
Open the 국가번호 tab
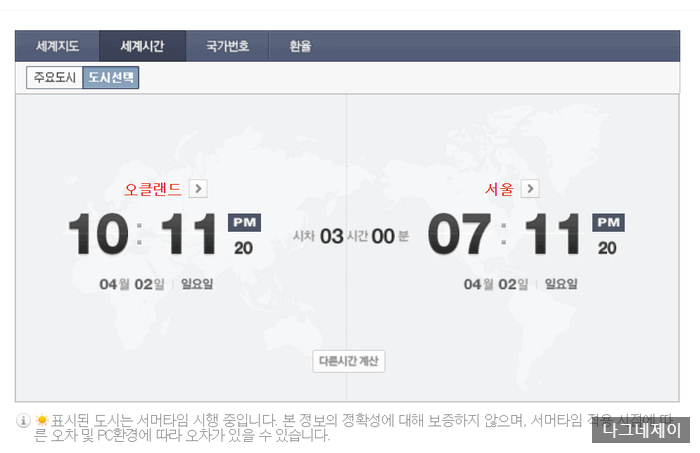(227, 46)
